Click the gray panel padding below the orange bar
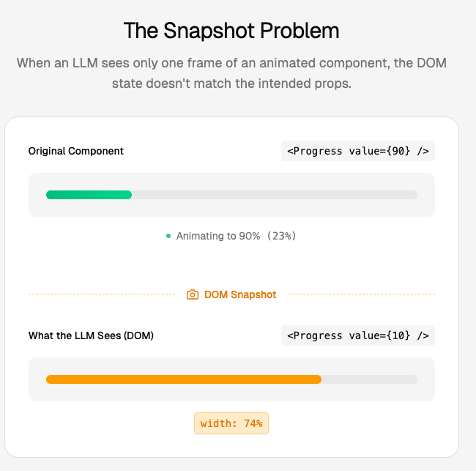The height and width of the screenshot is (471, 476). (231, 393)
